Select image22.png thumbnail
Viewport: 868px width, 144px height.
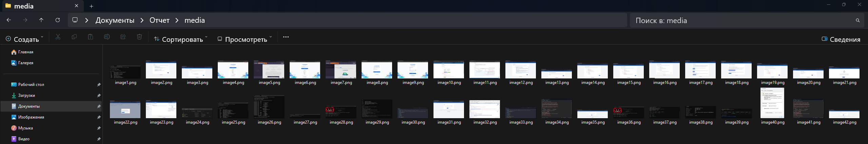pos(125,109)
